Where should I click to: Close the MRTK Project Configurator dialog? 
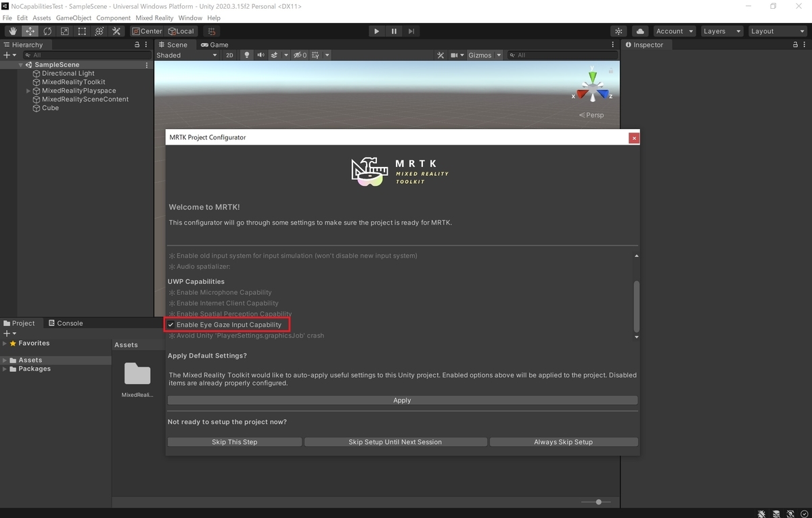633,138
